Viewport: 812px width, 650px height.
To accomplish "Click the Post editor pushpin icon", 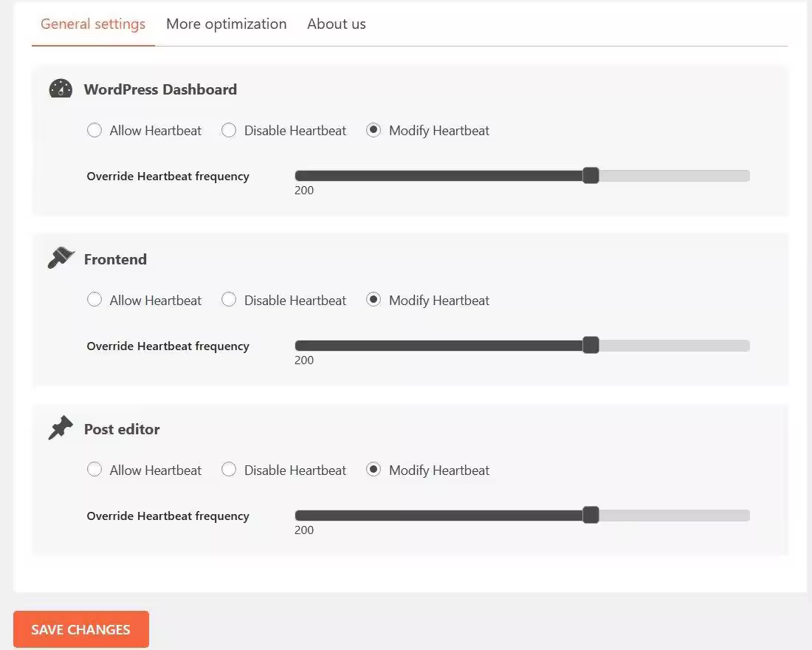I will [61, 428].
